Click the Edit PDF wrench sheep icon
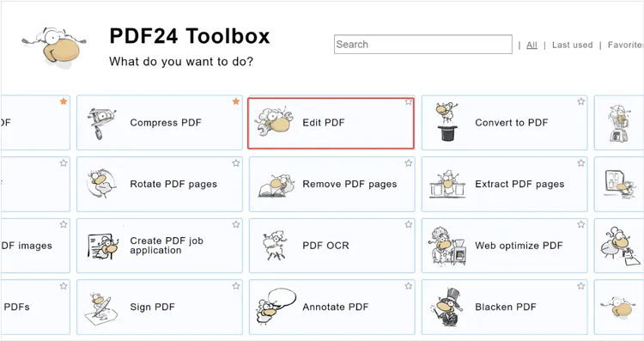 (274, 122)
